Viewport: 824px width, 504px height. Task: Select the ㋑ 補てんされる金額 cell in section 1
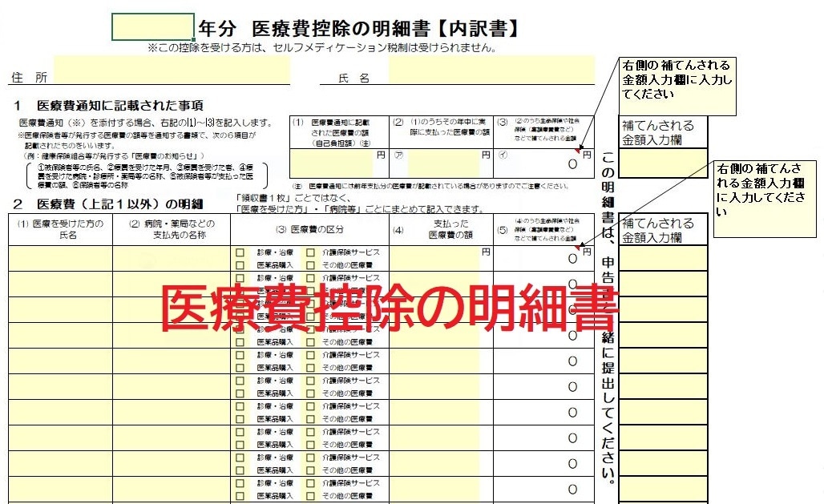pos(544,163)
